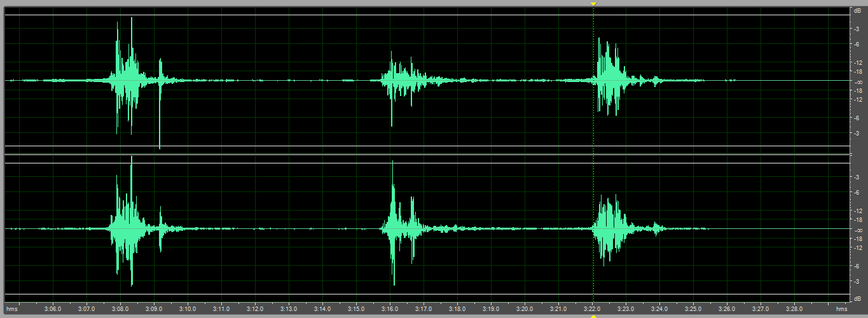The height and width of the screenshot is (318, 868).
Task: Click the upper channel burst after 3:22
Action: pyautogui.click(x=610, y=78)
